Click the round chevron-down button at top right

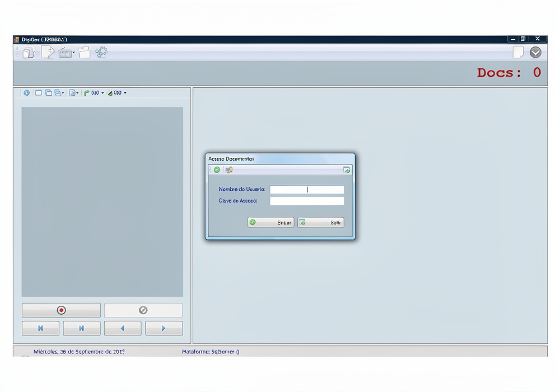[535, 53]
